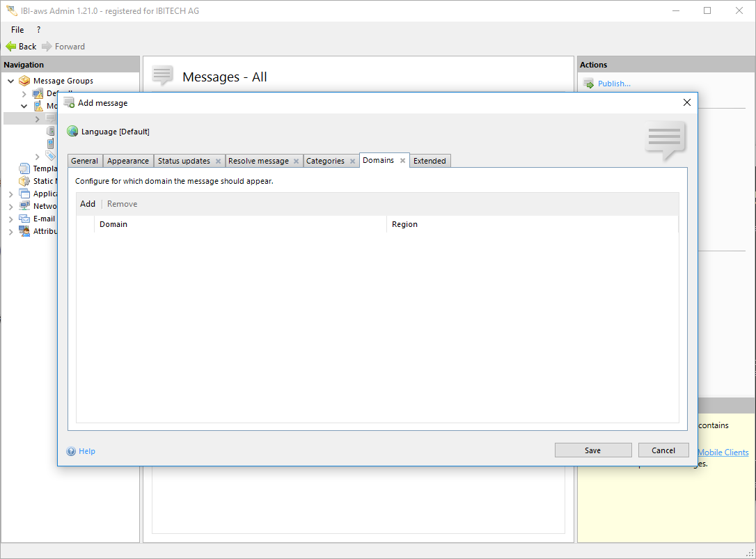Click the blue Help question mark icon

[71, 451]
